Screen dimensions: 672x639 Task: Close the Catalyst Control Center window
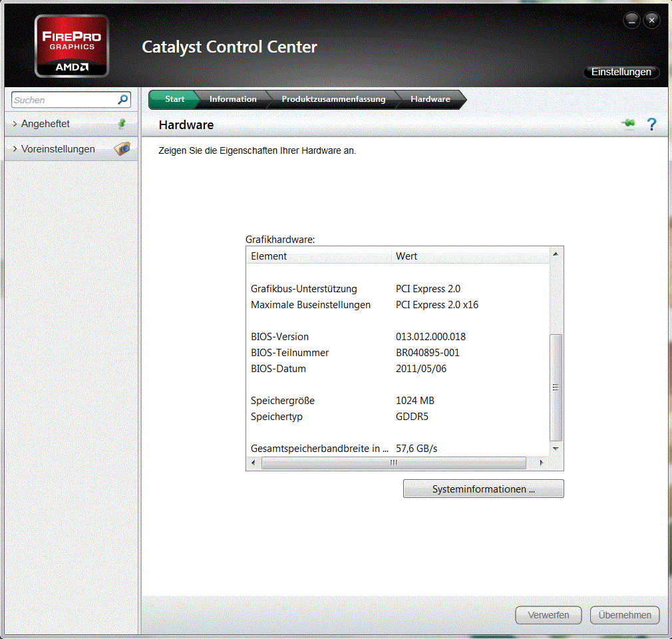coord(651,20)
